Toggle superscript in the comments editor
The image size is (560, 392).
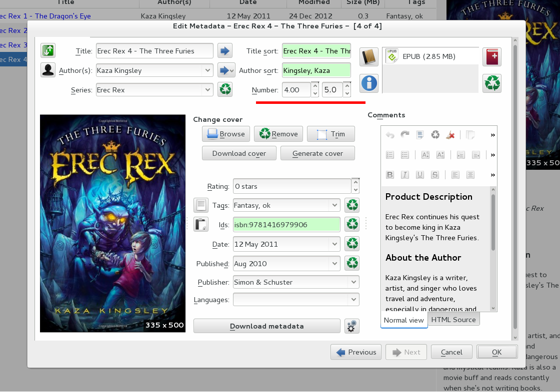(x=425, y=155)
